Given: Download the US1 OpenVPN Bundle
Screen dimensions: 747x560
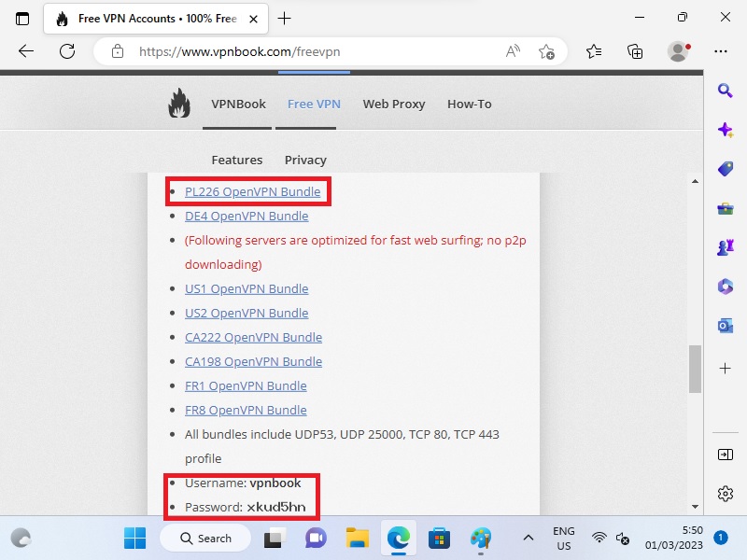Looking at the screenshot, I should (247, 288).
